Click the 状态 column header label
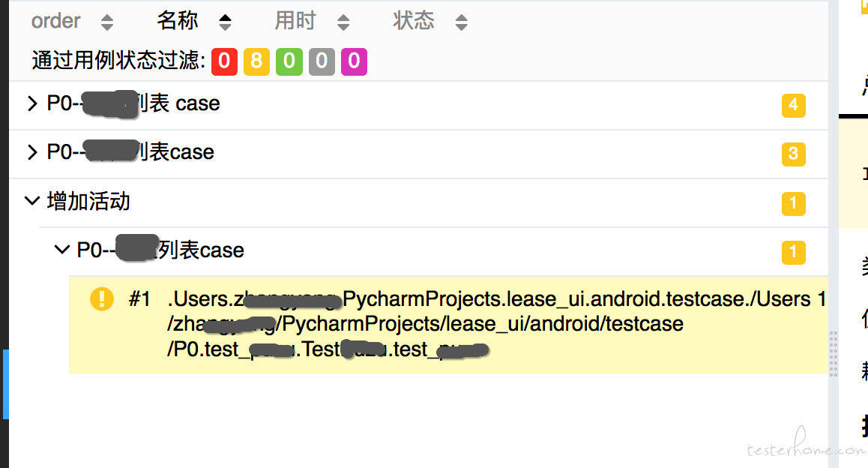Viewport: 868px width, 468px height. [414, 21]
